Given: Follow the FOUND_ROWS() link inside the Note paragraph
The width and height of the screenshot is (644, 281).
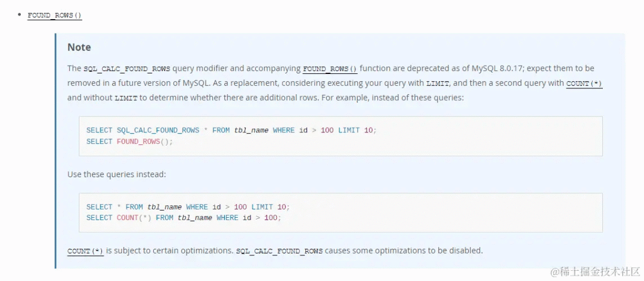Looking at the screenshot, I should 330,69.
